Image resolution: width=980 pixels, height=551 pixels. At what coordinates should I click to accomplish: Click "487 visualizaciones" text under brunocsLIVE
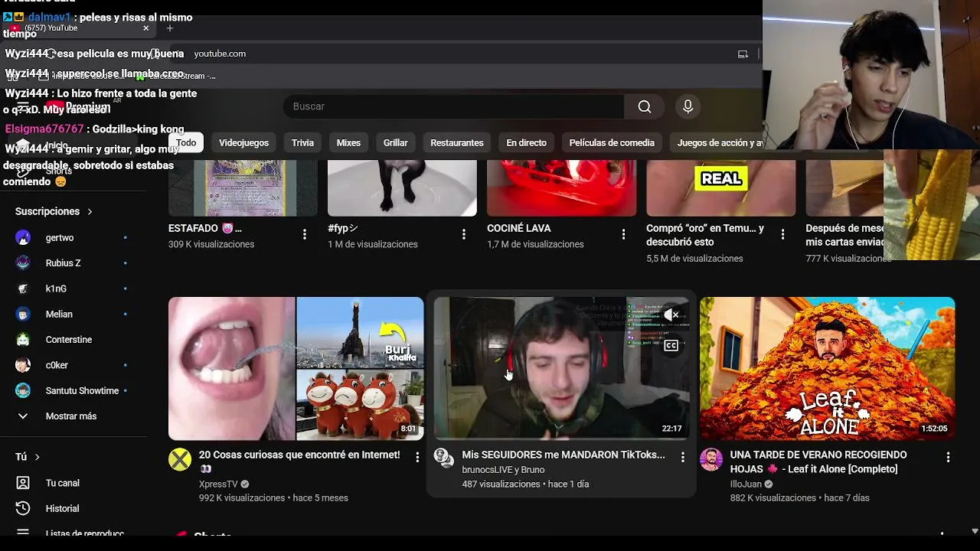pyautogui.click(x=501, y=484)
